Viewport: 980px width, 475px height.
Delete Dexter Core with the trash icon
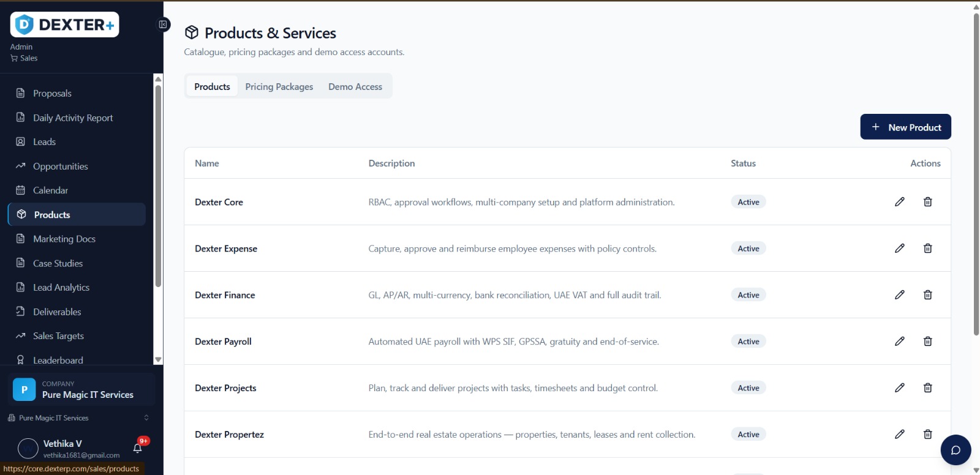(927, 202)
